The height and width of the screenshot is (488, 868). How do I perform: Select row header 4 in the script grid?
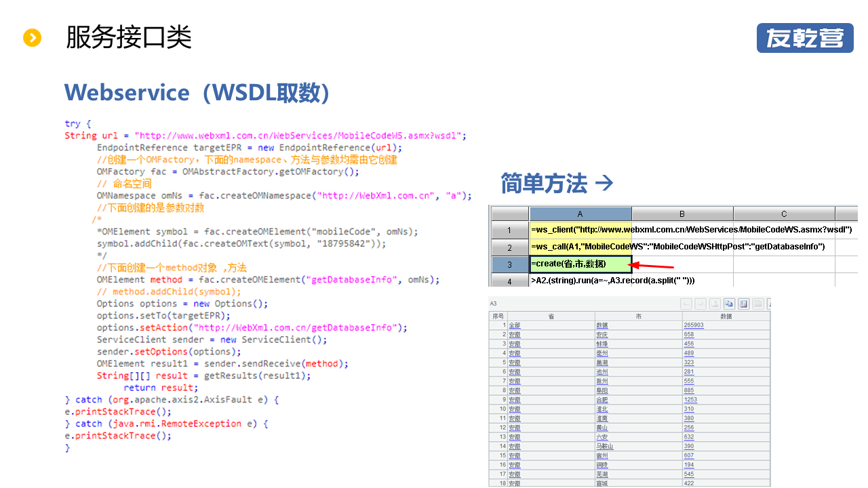coord(509,280)
